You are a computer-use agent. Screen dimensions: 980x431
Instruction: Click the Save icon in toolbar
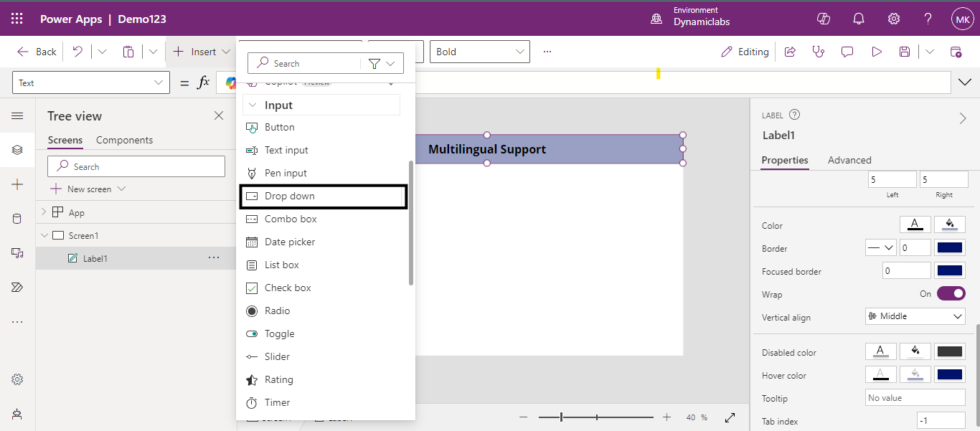coord(905,52)
